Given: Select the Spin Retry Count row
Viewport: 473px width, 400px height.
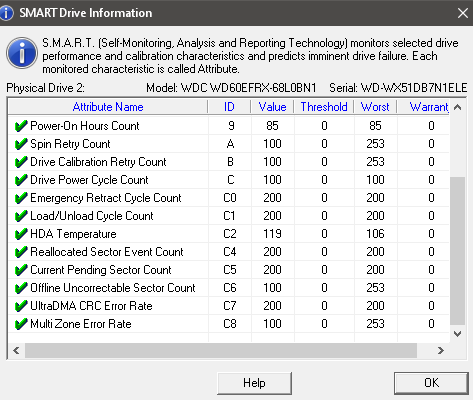Looking at the screenshot, I should point(229,144).
